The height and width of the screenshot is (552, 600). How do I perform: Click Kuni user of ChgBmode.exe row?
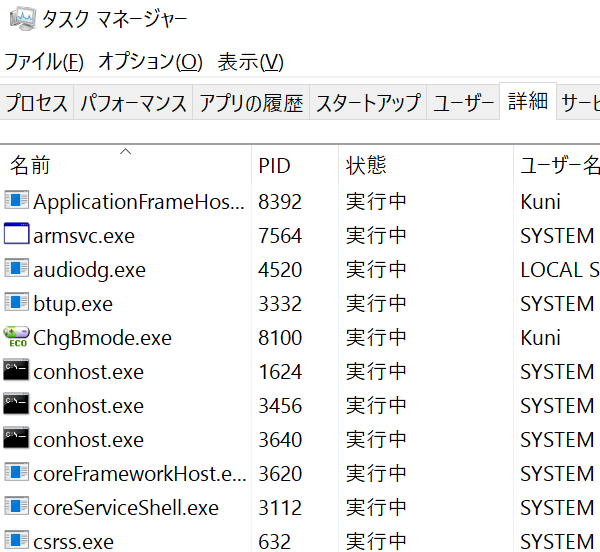(x=540, y=338)
